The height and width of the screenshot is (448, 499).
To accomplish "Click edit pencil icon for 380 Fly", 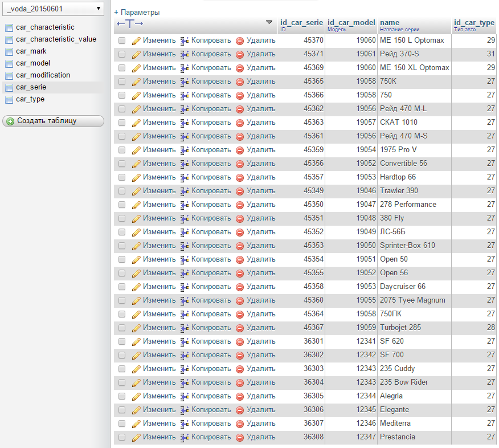I will coord(136,219).
